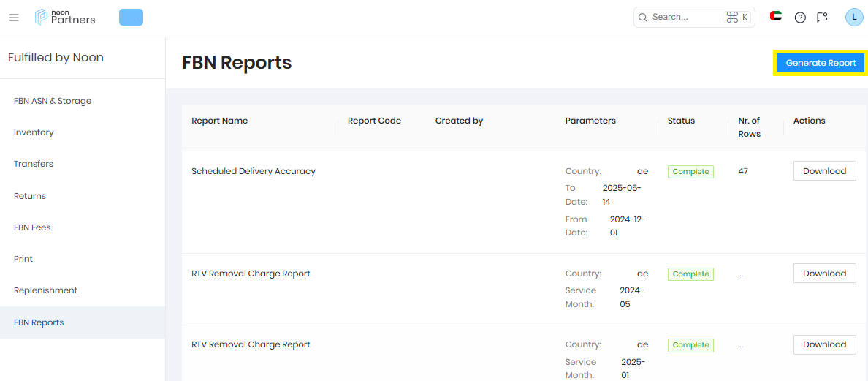Open the help question mark icon
This screenshot has height=381, width=868.
coord(800,17)
